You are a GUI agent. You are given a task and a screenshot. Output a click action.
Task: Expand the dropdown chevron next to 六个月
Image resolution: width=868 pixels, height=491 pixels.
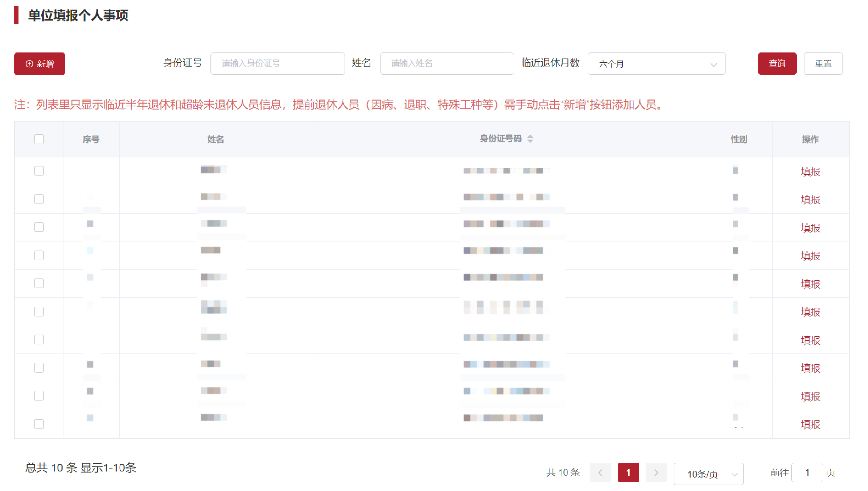pyautogui.click(x=714, y=65)
